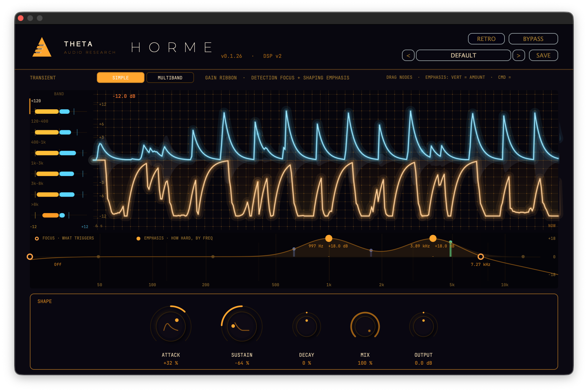The height and width of the screenshot is (392, 588).
Task: Click the Mix value 100 %
Action: 365,363
